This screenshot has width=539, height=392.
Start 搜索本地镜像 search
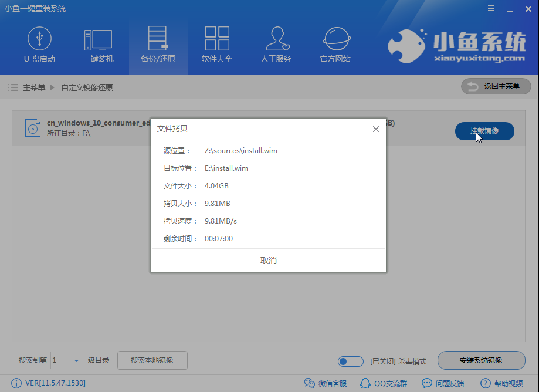(152, 360)
